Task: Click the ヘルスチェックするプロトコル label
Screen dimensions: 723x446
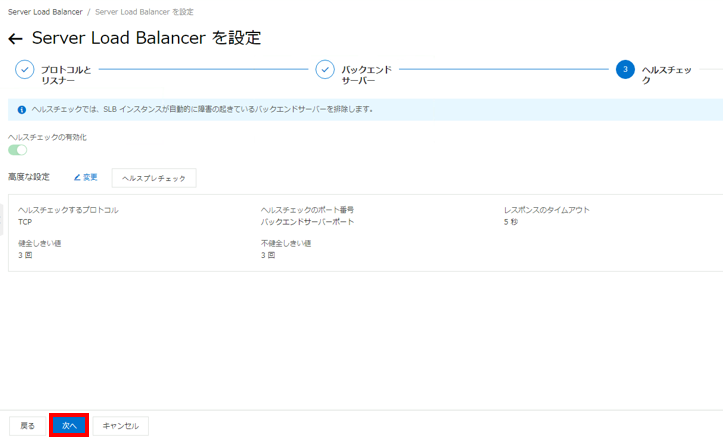Action: point(68,210)
